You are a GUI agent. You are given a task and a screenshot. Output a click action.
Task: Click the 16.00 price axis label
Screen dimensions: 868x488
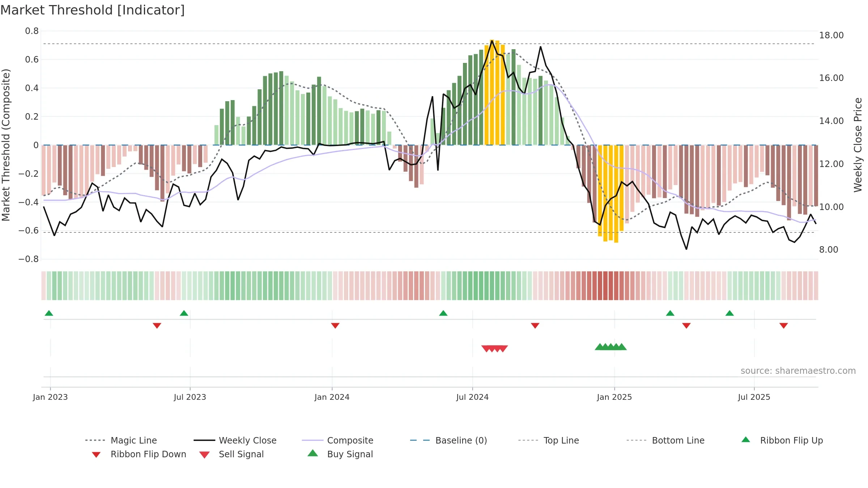[831, 78]
